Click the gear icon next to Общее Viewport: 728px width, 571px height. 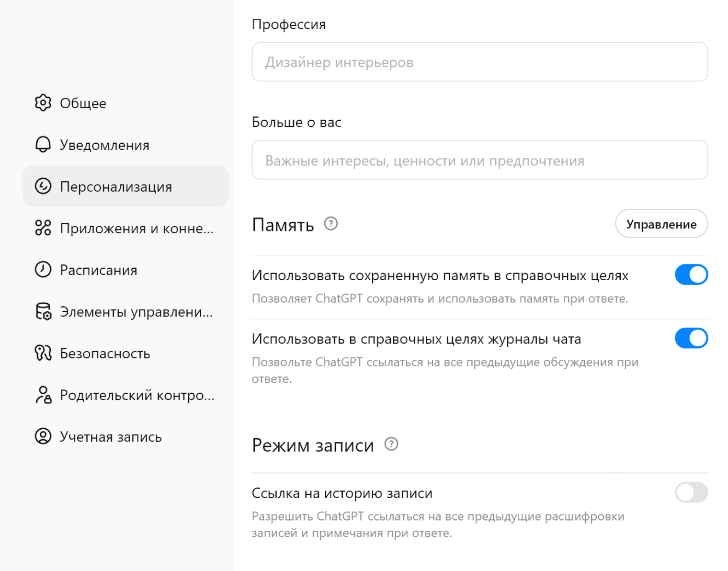(x=43, y=103)
